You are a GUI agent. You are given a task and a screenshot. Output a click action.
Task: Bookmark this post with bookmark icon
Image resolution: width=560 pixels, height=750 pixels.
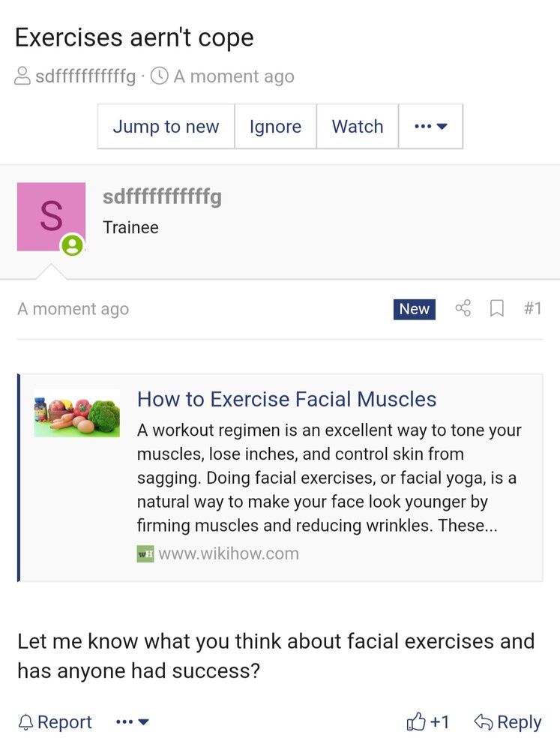click(497, 308)
